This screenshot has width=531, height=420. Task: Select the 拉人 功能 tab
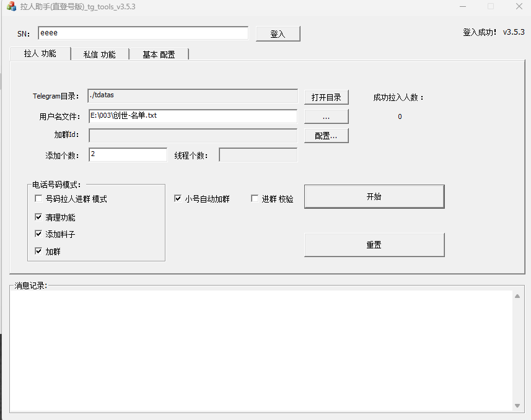tap(40, 54)
